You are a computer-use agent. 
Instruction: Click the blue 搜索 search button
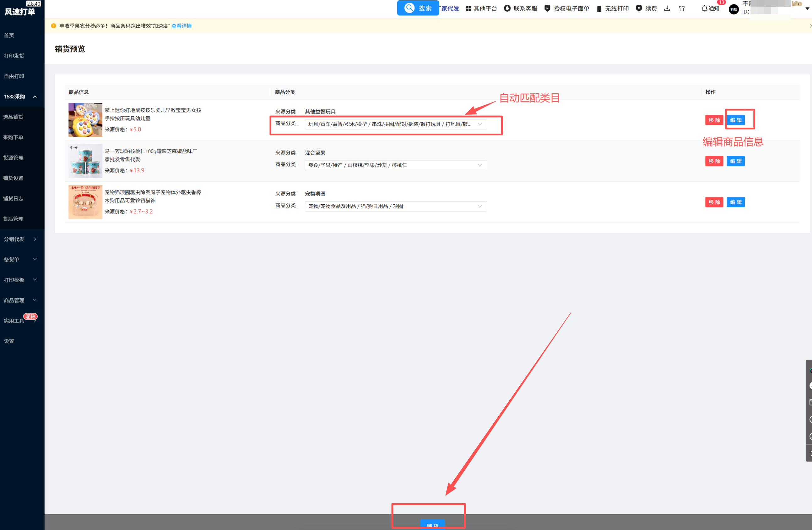click(418, 8)
